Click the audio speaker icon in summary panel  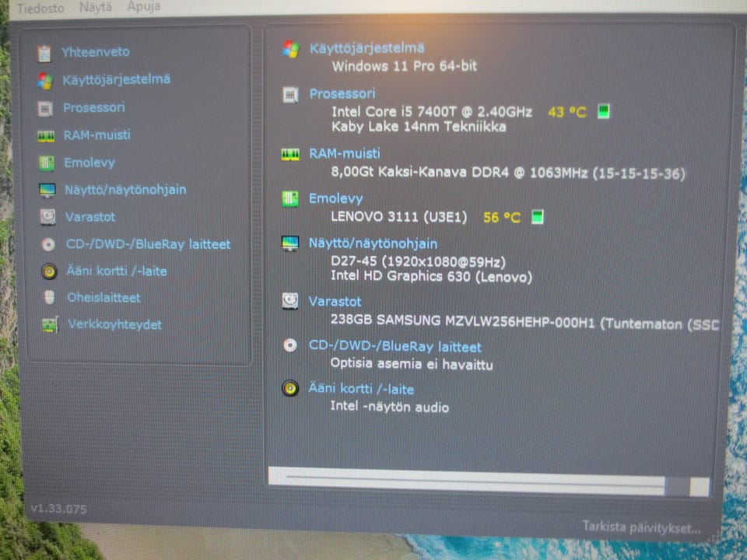pyautogui.click(x=290, y=388)
